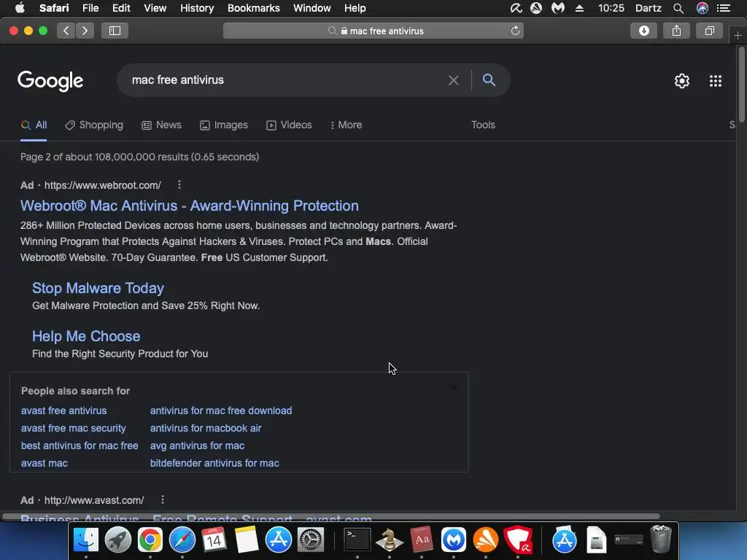Search avg antivirus for mac suggestion

point(197,446)
